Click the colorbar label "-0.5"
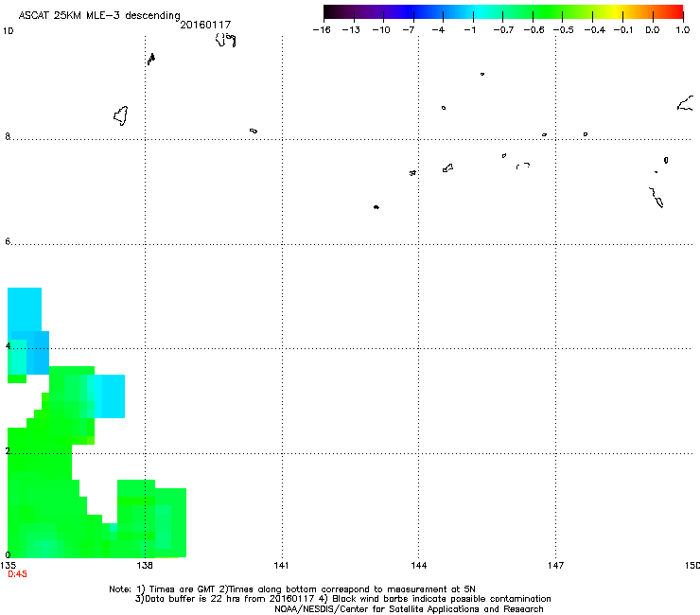The height and width of the screenshot is (615, 700). coord(564,30)
